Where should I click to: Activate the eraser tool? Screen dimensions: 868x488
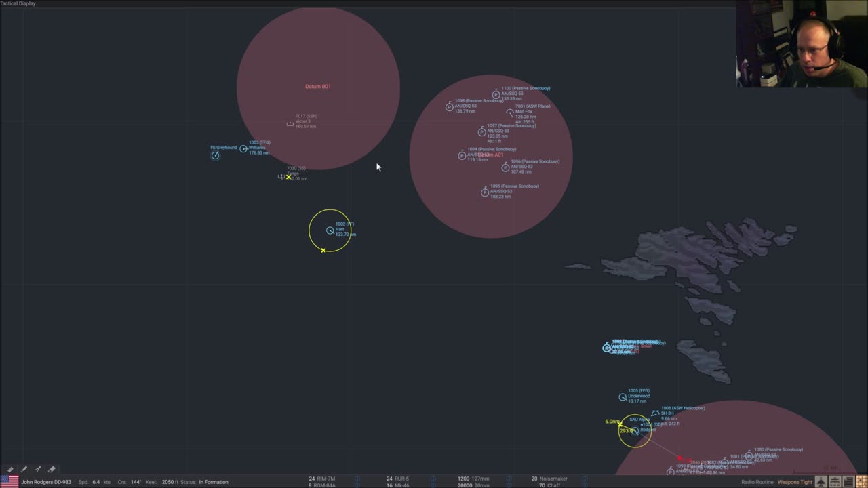tap(52, 469)
